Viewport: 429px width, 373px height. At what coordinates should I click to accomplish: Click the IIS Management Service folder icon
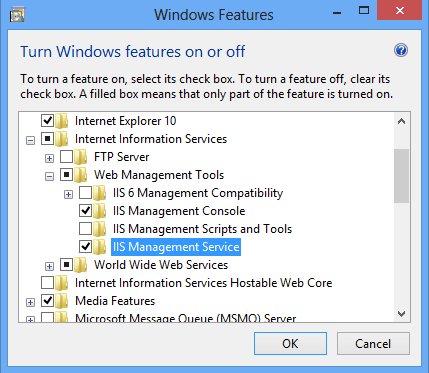pos(100,247)
